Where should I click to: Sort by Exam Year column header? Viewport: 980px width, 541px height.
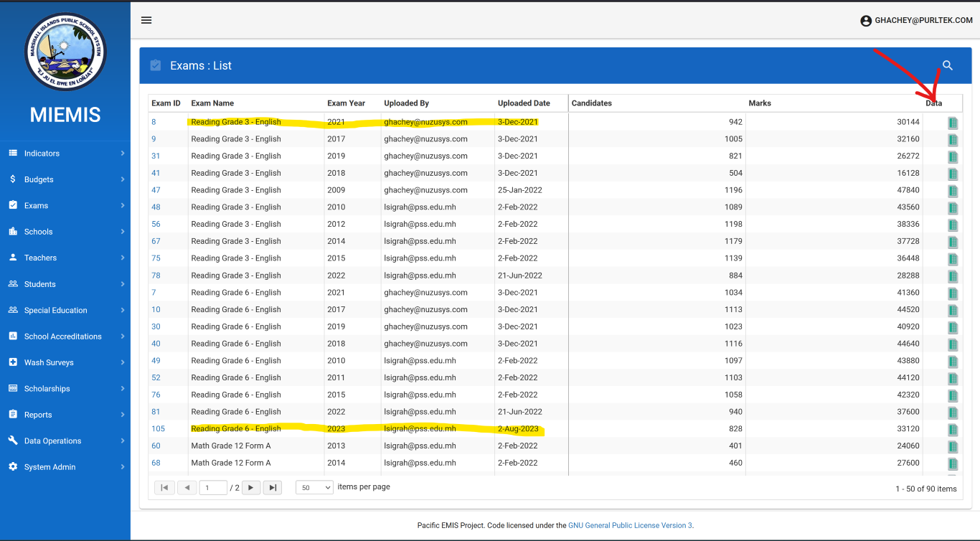(x=347, y=103)
